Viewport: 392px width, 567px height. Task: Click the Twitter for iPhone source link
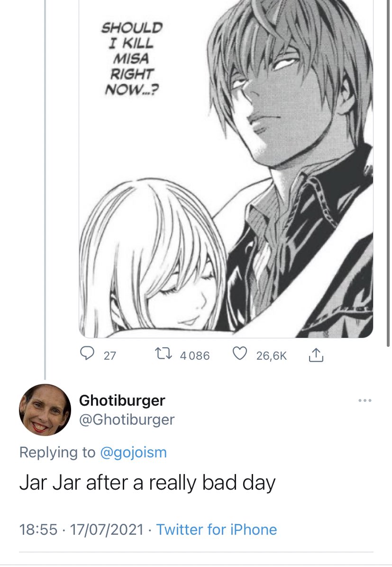217,529
